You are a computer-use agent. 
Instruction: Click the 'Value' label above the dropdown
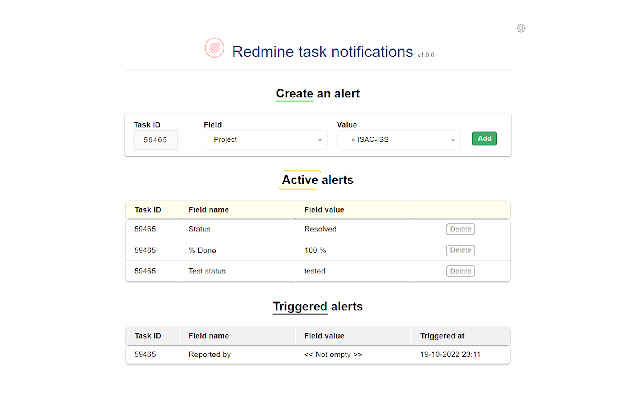[x=347, y=124]
